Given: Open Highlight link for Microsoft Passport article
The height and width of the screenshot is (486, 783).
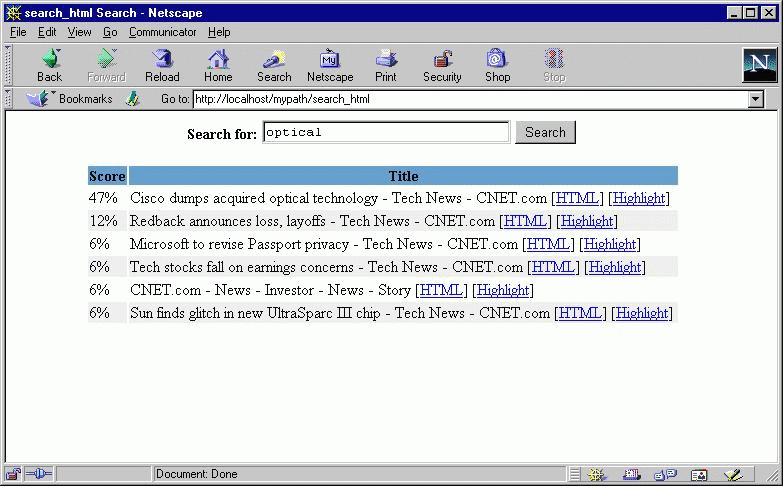Looking at the screenshot, I should tap(610, 244).
